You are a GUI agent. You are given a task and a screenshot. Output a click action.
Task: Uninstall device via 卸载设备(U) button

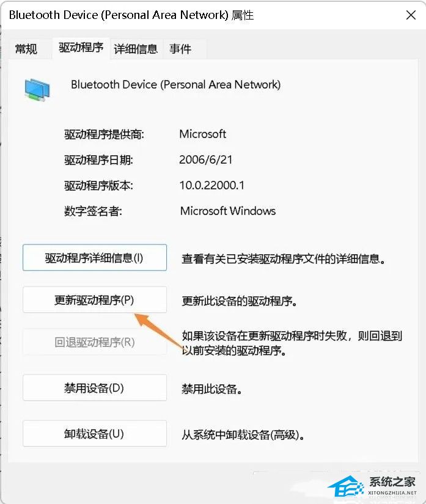pos(95,434)
